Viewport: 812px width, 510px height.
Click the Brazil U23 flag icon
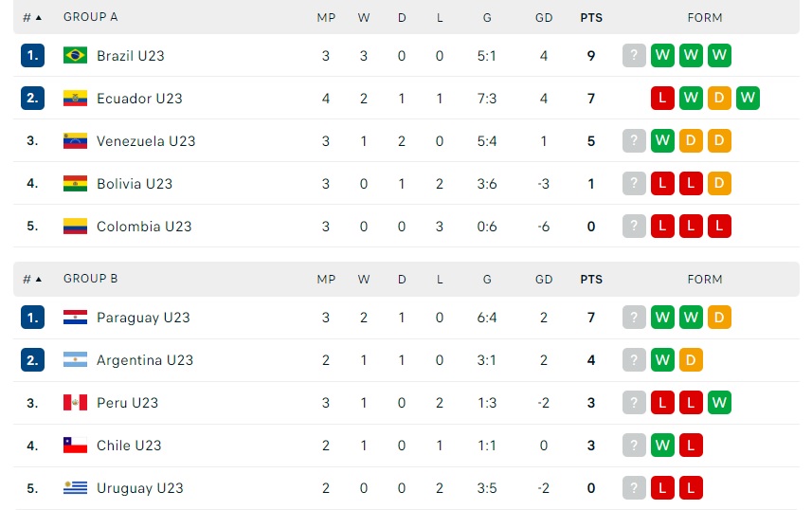pos(75,56)
